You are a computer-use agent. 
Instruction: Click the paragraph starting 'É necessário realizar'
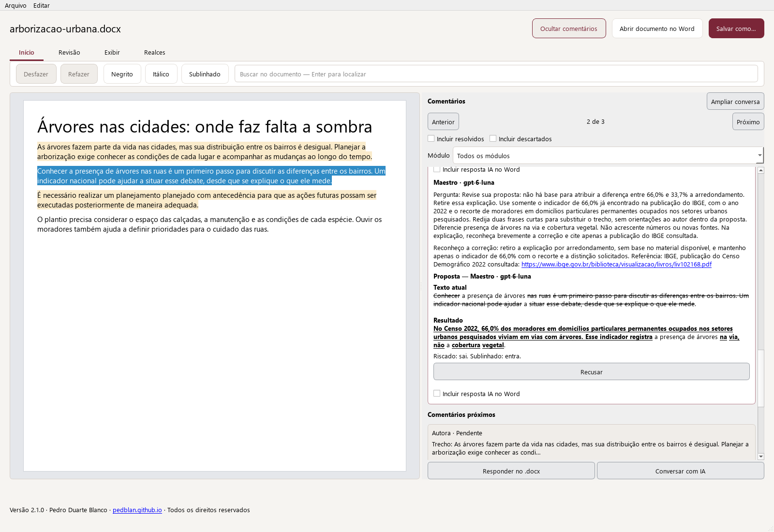point(207,200)
